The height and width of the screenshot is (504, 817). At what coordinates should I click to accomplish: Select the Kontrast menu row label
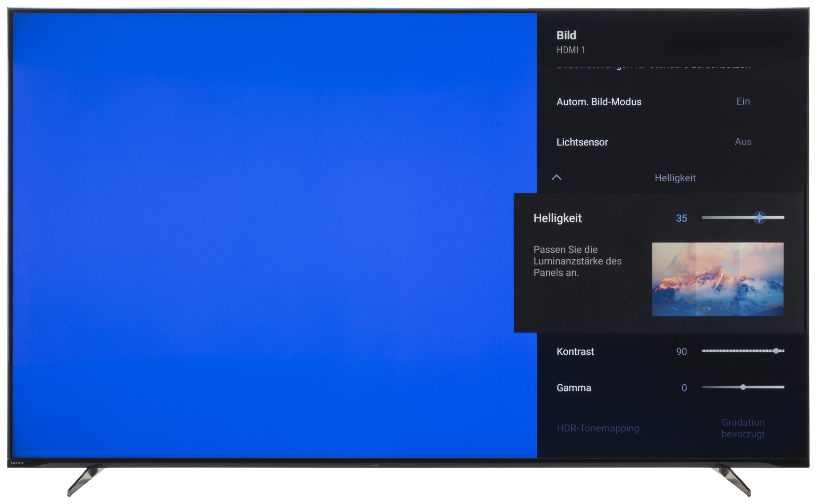[575, 352]
